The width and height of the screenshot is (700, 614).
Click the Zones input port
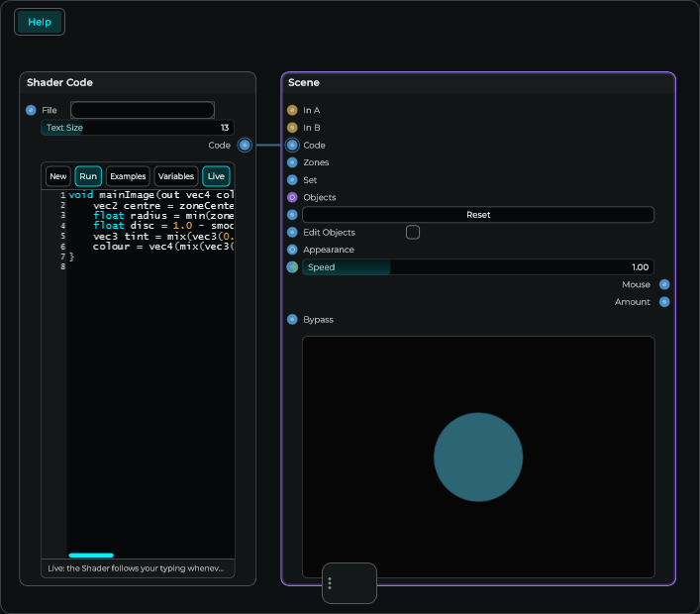point(292,162)
